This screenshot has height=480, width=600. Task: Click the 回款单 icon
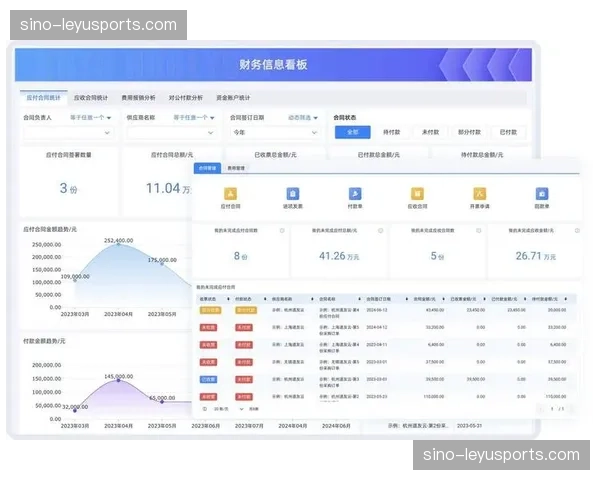point(541,193)
